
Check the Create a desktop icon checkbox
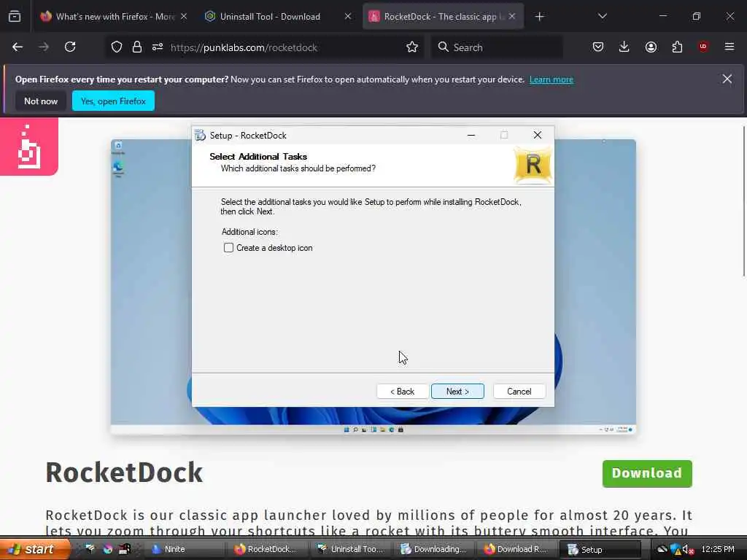point(228,248)
